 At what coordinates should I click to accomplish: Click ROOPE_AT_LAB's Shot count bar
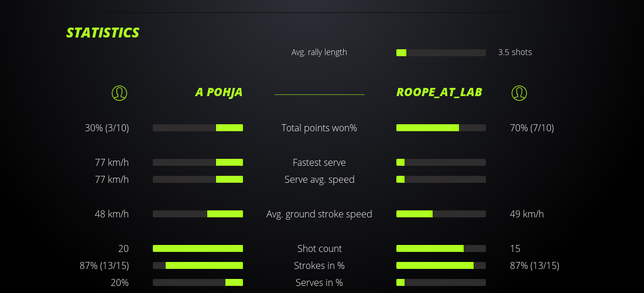tap(441, 248)
